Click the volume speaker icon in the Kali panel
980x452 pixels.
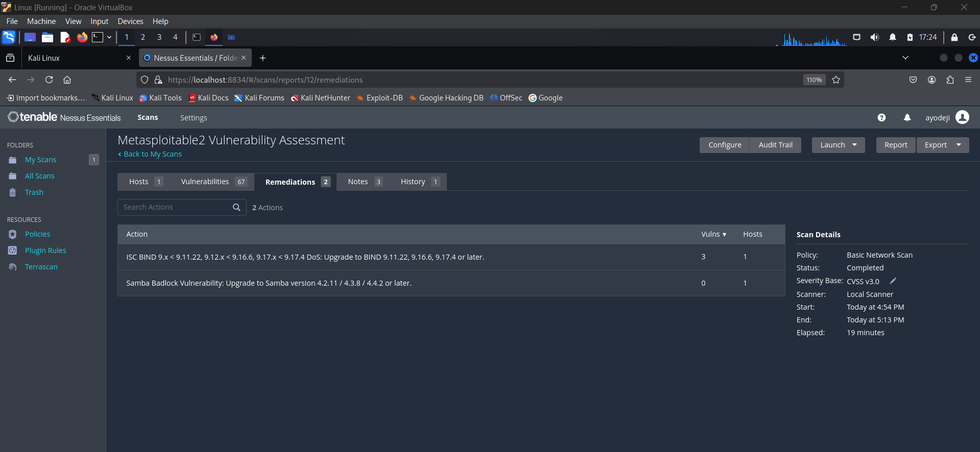point(875,37)
